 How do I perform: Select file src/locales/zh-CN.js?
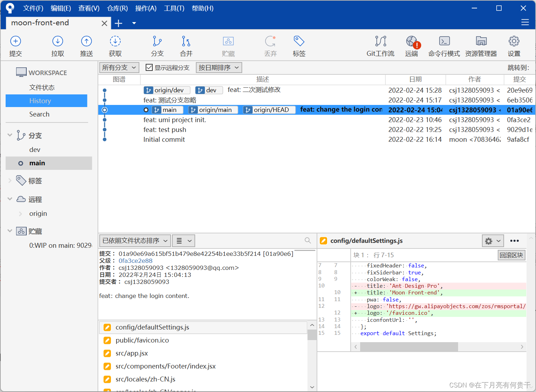pos(203,379)
